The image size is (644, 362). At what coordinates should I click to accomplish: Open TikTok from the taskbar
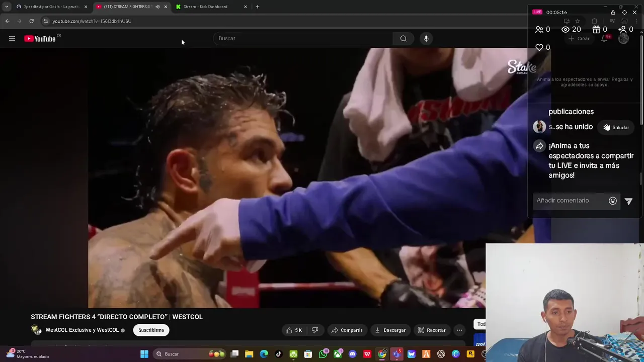click(x=279, y=354)
